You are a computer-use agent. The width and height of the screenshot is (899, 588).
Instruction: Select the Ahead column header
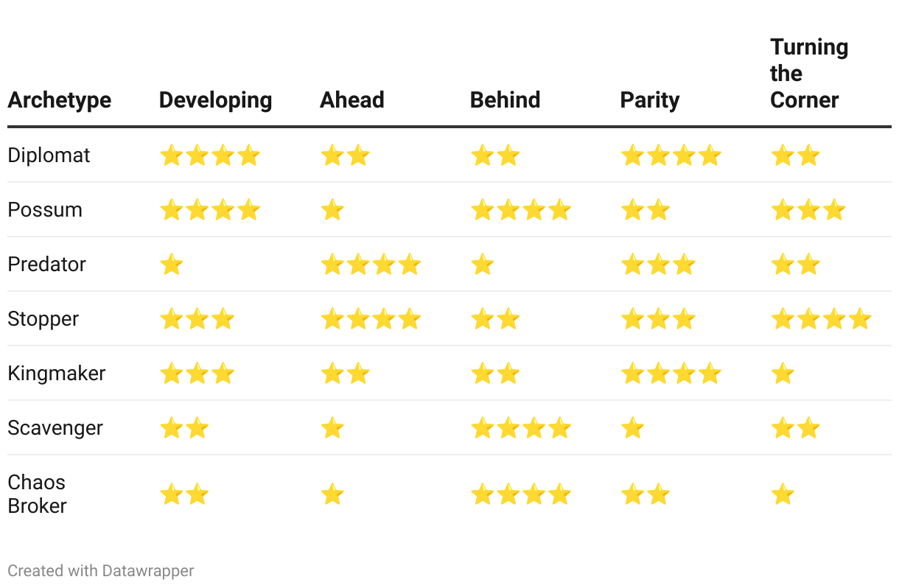(x=352, y=100)
